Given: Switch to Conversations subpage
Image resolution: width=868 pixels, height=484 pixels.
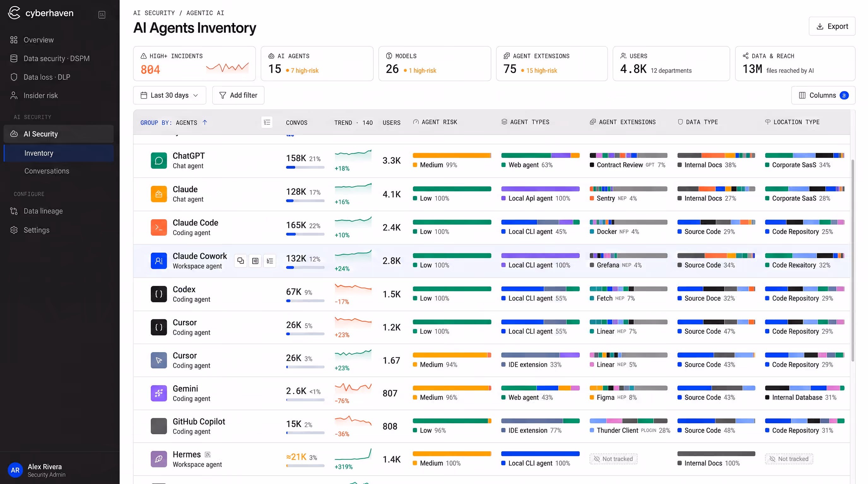Looking at the screenshot, I should [46, 171].
